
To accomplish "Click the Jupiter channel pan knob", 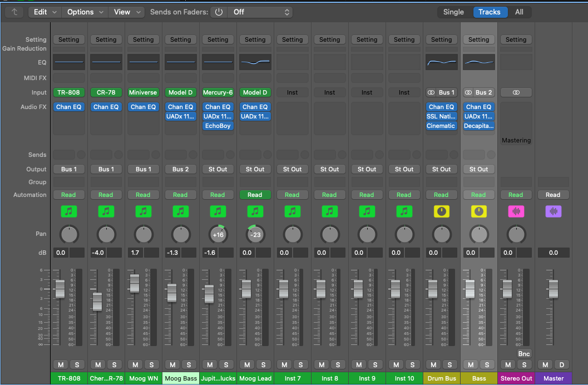I will tap(218, 234).
